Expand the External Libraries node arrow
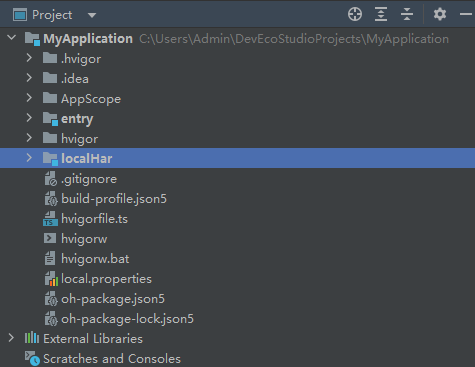 (x=11, y=338)
